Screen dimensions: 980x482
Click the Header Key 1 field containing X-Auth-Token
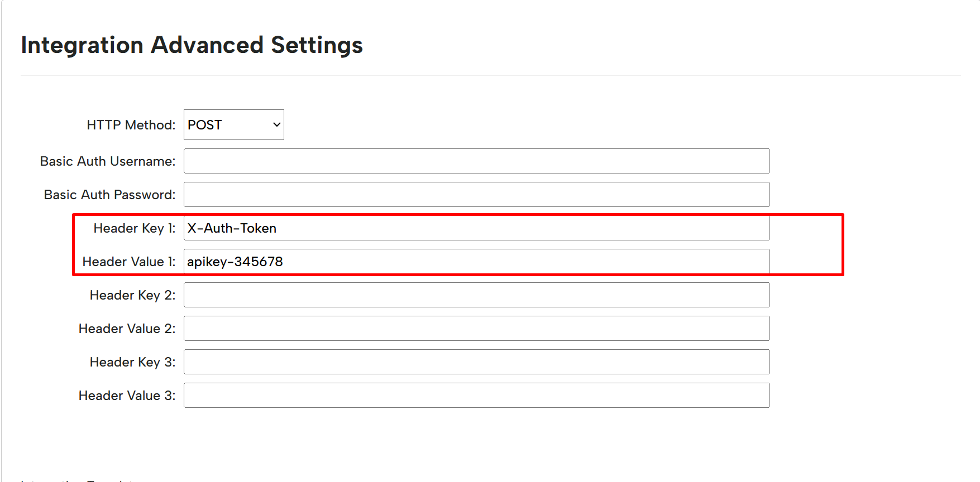(x=476, y=228)
